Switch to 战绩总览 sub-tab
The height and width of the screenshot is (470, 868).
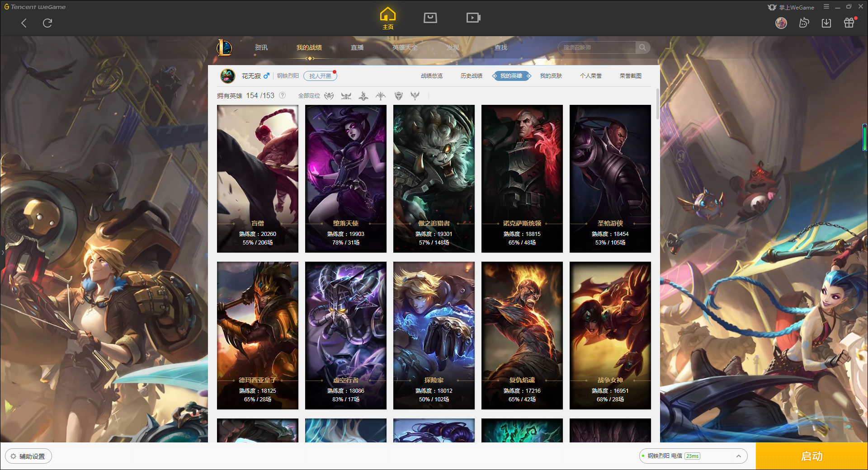(432, 76)
